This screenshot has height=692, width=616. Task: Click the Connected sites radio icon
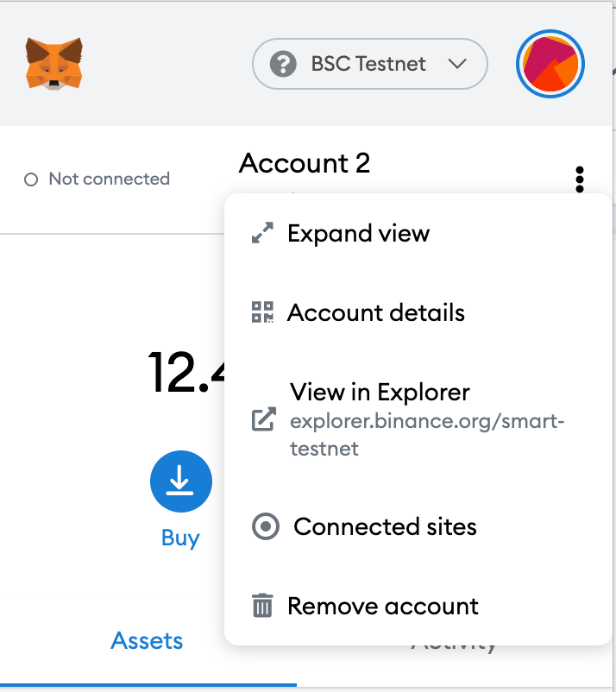(x=265, y=526)
